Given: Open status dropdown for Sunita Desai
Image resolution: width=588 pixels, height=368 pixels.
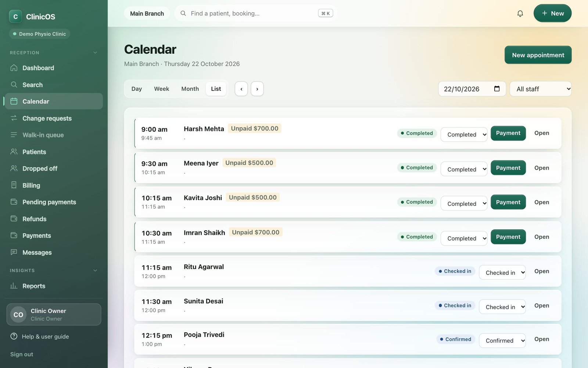Looking at the screenshot, I should tap(502, 307).
